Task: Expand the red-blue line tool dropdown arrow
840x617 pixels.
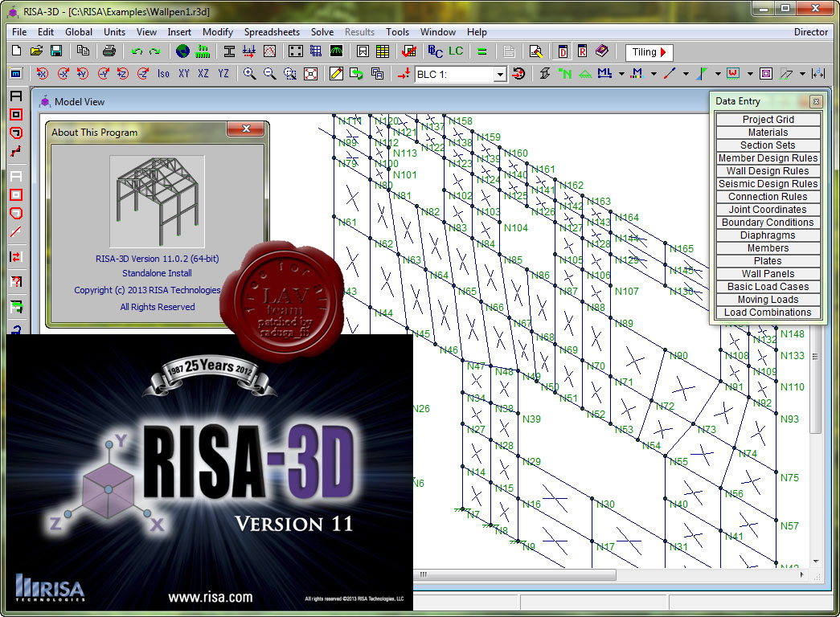Action: pyautogui.click(x=686, y=74)
